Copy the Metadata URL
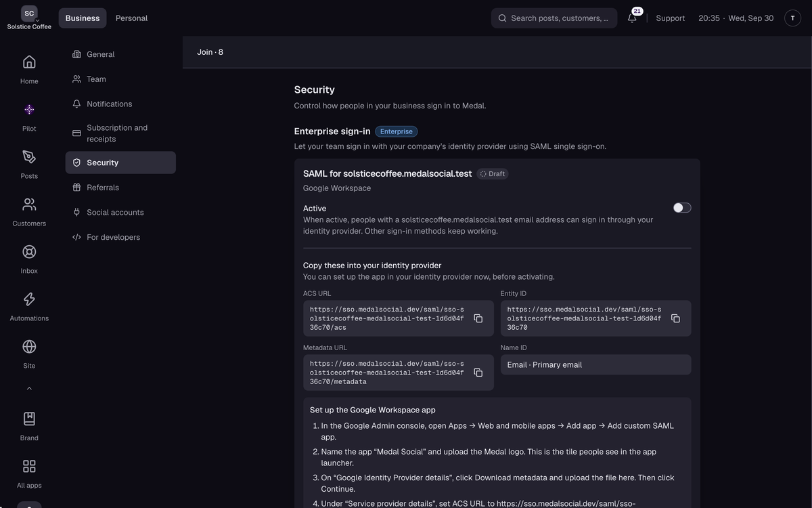The height and width of the screenshot is (508, 812). pos(478,373)
